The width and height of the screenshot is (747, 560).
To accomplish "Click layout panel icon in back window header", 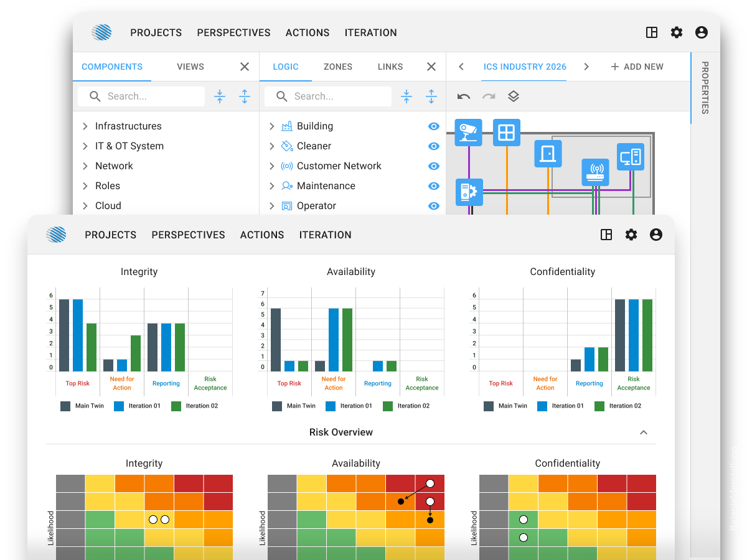I will coord(652,33).
